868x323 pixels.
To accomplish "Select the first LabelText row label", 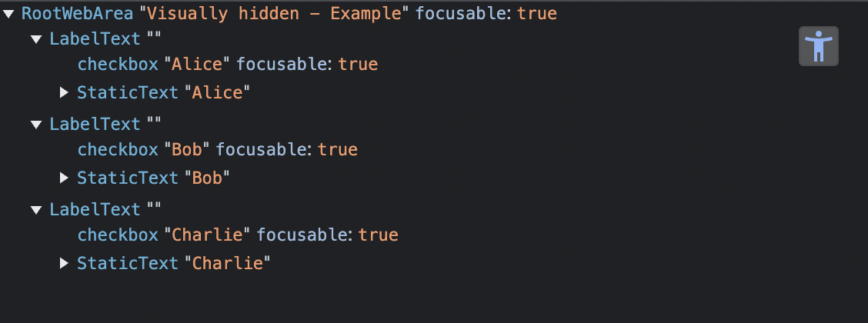I will pyautogui.click(x=95, y=38).
